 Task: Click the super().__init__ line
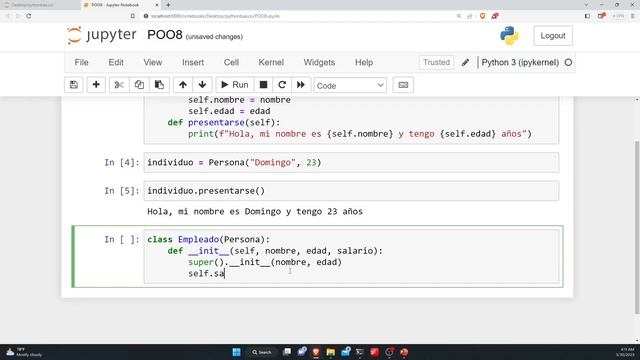[265, 262]
